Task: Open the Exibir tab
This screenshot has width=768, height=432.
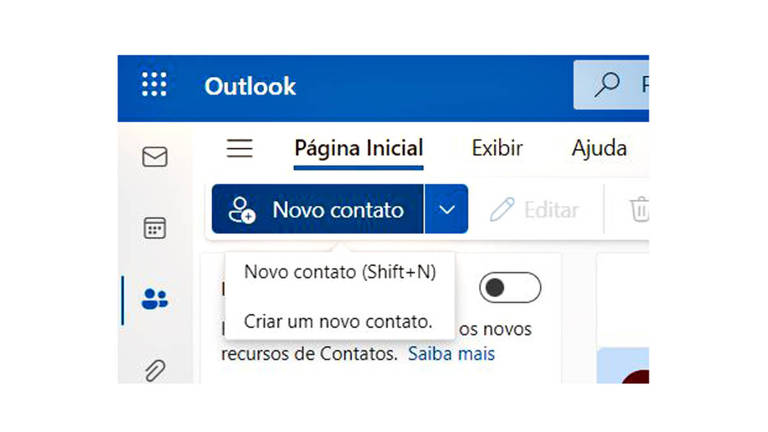Action: [497, 148]
